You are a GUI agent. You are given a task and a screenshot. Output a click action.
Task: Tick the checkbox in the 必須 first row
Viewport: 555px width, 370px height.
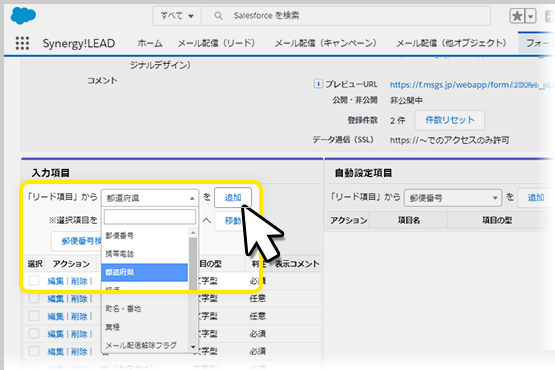point(34,281)
